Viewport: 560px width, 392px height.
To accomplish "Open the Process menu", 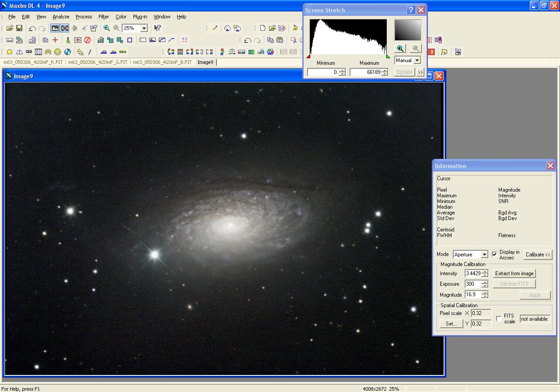I will pyautogui.click(x=84, y=17).
